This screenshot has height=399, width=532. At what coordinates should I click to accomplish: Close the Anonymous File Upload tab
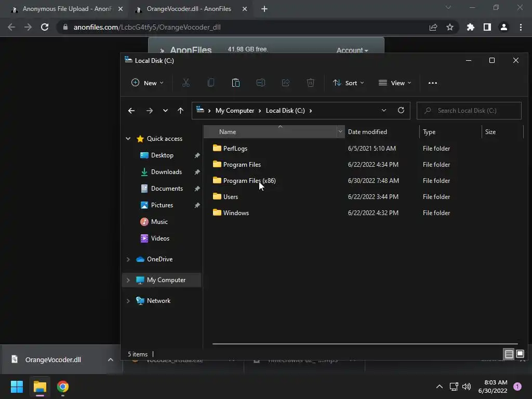[x=121, y=9]
